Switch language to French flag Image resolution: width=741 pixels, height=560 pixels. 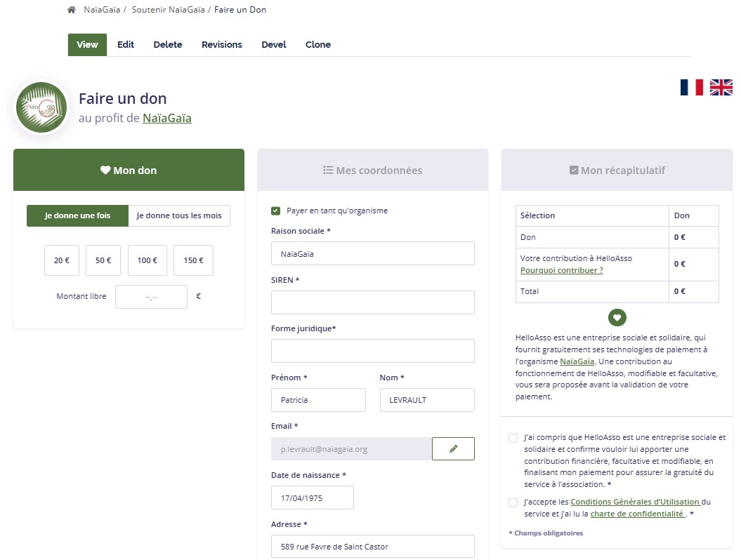[691, 87]
